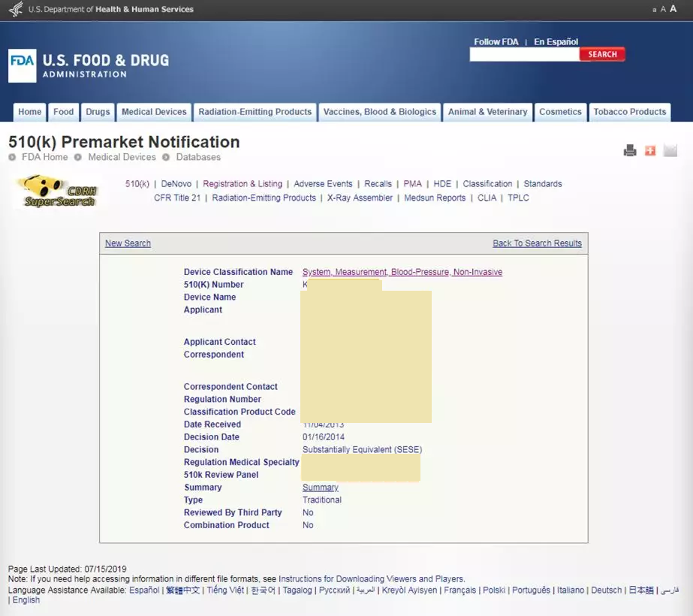Open the Home tab
Screen dimensions: 693x616
pyautogui.click(x=29, y=112)
